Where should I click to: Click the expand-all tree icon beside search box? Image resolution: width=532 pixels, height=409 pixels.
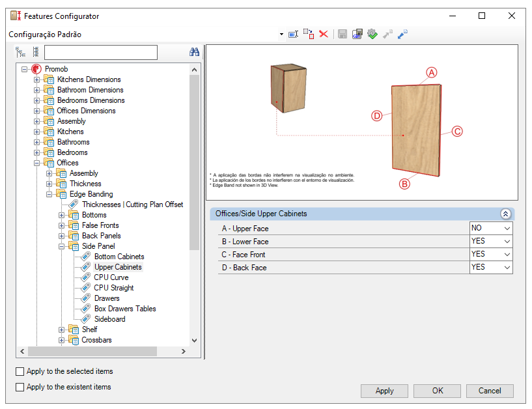click(36, 52)
